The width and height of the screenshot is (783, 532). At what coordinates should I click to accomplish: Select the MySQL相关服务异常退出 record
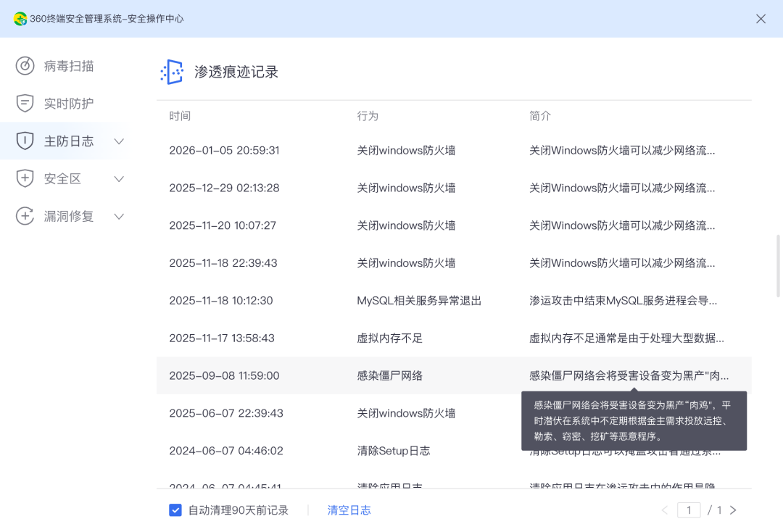(419, 300)
